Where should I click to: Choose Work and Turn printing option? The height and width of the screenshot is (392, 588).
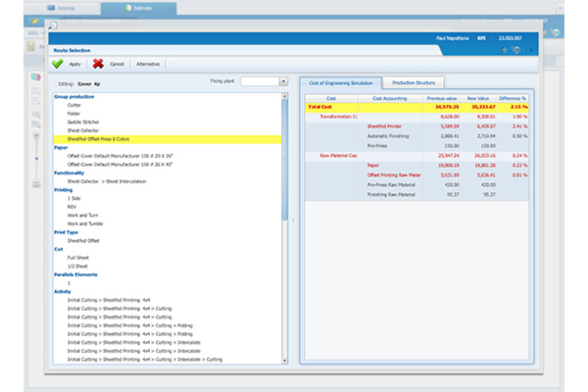[82, 216]
